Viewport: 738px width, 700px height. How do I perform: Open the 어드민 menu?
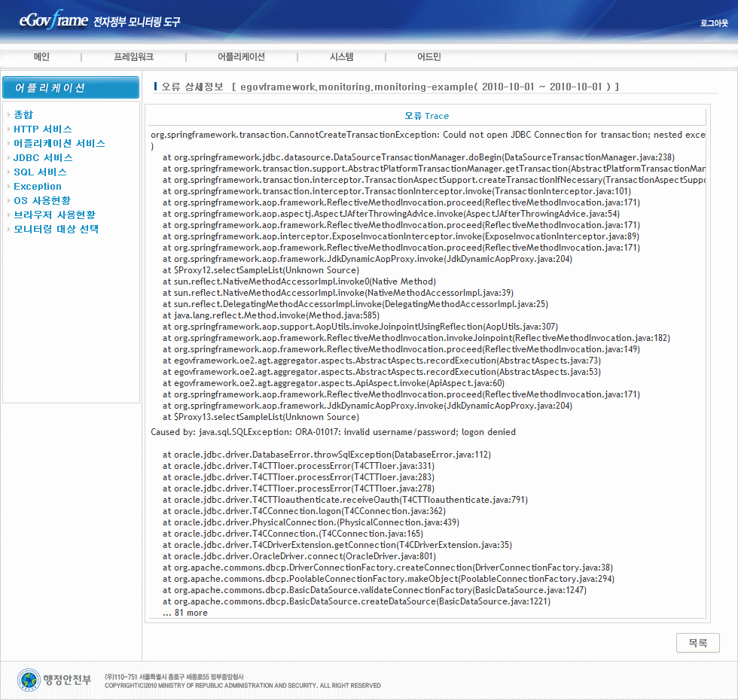pos(429,57)
